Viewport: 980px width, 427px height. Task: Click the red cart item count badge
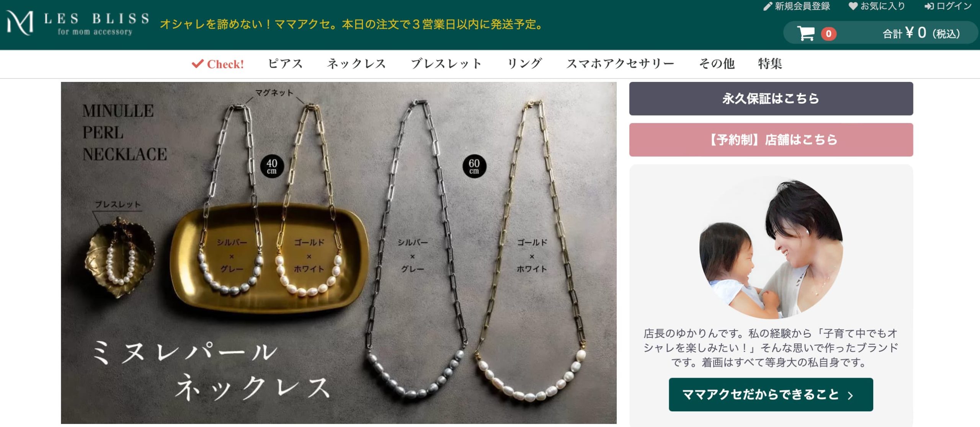click(828, 34)
